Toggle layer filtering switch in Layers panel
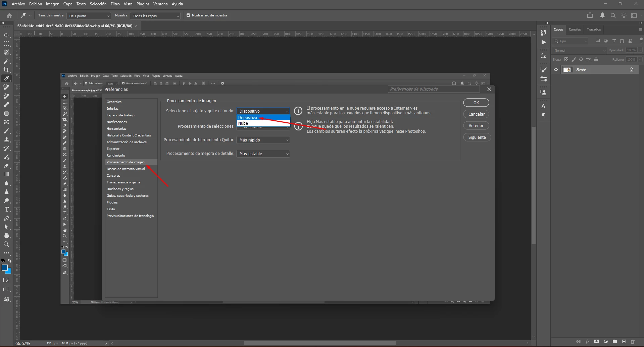This screenshot has width=644, height=347. tap(641, 39)
